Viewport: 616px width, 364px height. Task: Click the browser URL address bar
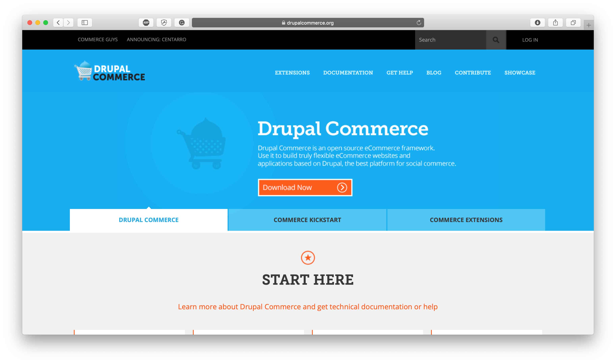[x=308, y=23]
